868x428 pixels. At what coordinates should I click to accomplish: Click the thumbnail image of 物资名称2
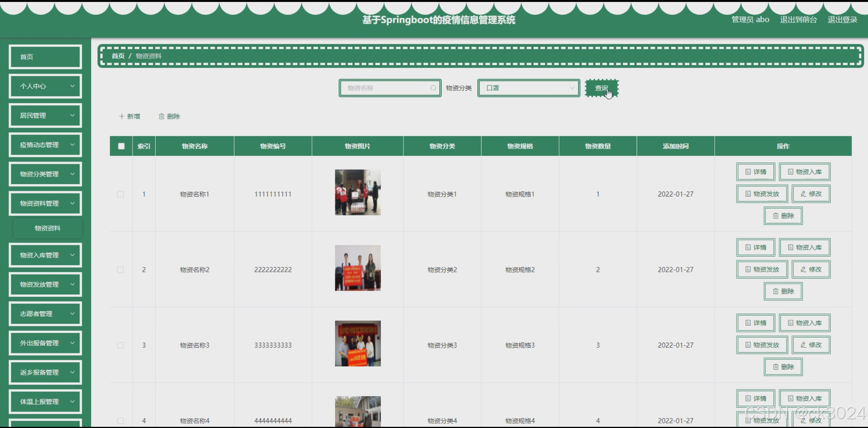tap(358, 268)
